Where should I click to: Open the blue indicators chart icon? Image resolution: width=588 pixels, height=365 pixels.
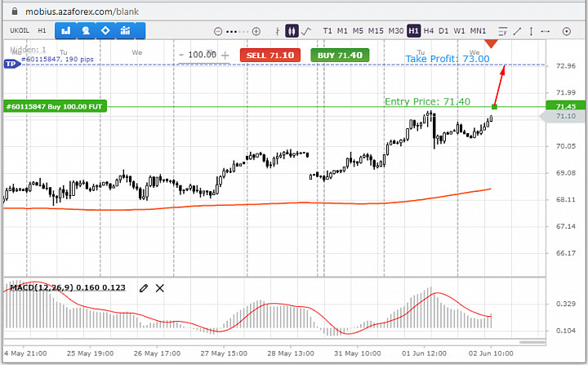[125, 30]
